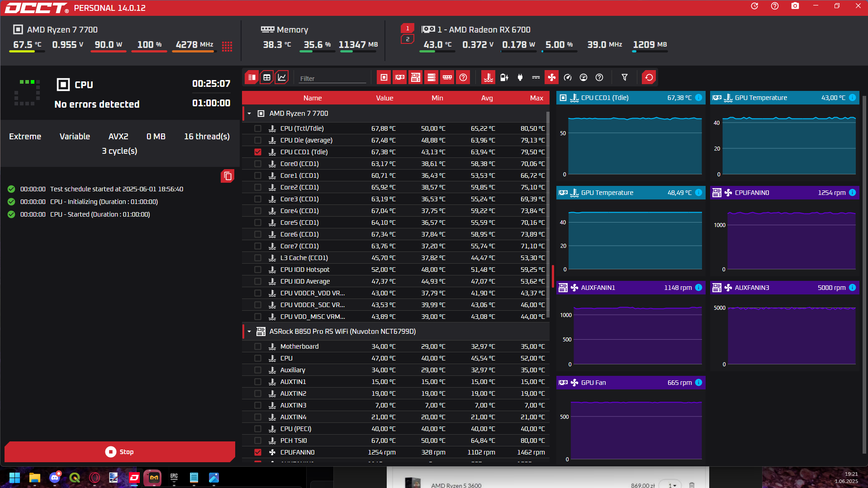Viewport: 868px width, 488px height.
Task: Enable the CPU IOD Hotspot checkbox
Action: [x=258, y=270]
